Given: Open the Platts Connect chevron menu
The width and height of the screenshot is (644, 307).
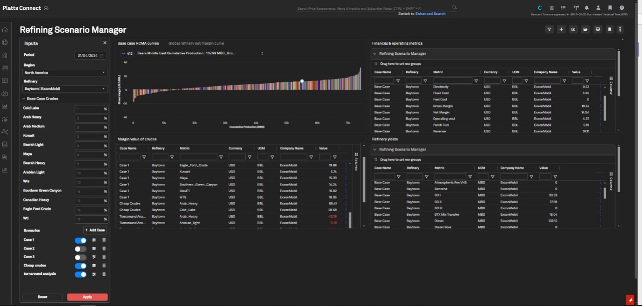Looking at the screenshot, I should pos(46,8).
